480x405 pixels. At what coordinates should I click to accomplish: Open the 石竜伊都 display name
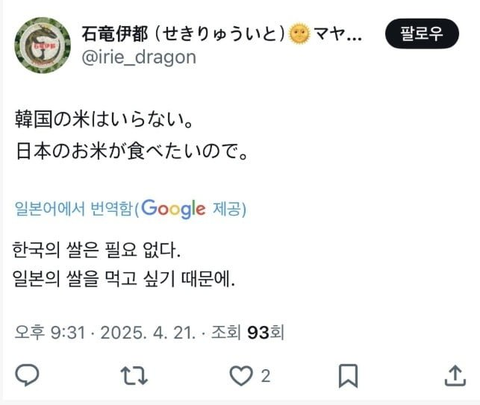click(114, 34)
